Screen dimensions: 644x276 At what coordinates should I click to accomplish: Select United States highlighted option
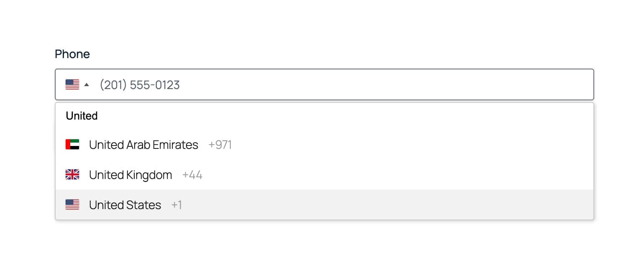point(125,205)
